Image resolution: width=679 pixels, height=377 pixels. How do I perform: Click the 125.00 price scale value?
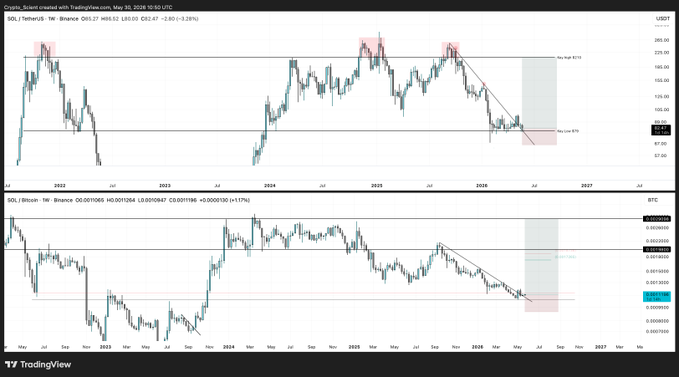coord(662,97)
